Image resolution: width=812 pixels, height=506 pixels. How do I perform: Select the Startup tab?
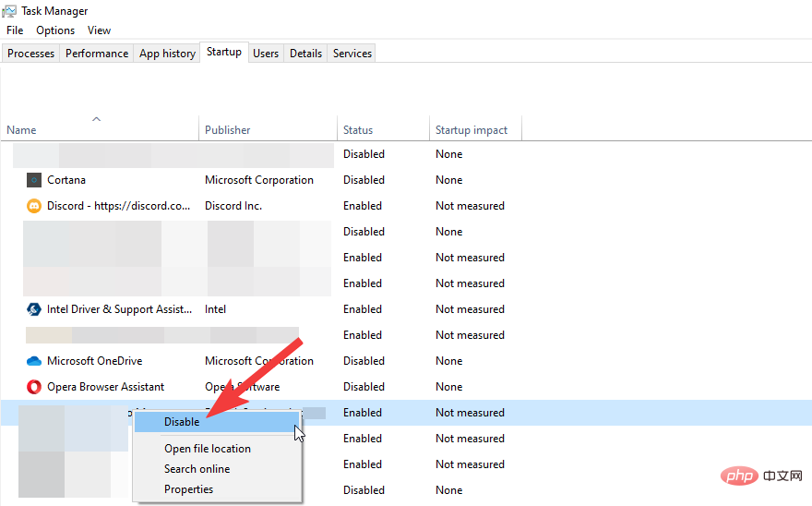click(224, 52)
